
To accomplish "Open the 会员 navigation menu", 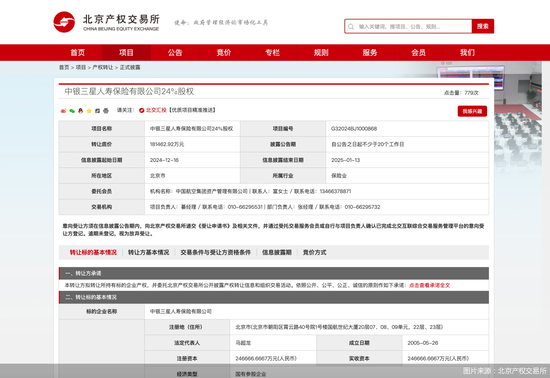I will pos(419,53).
